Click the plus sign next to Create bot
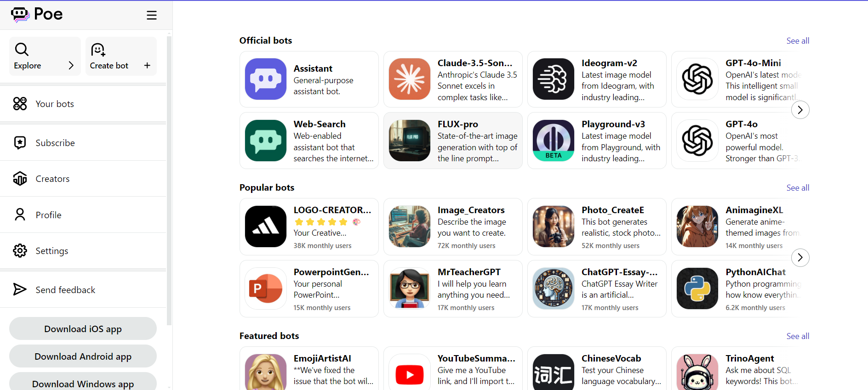This screenshot has height=390, width=868. (147, 66)
